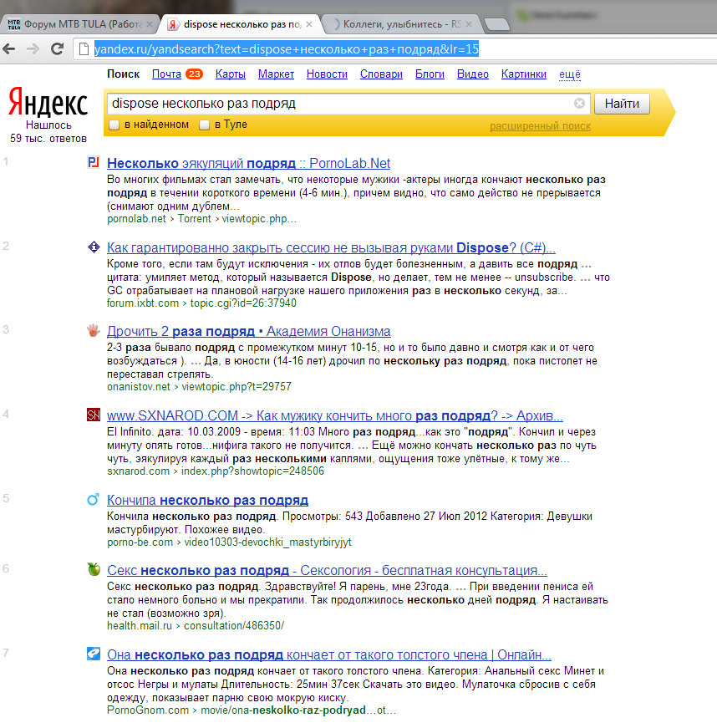This screenshot has width=717, height=728.
Task: Click the favicon beside the porno-be.com result
Action: pos(94,499)
